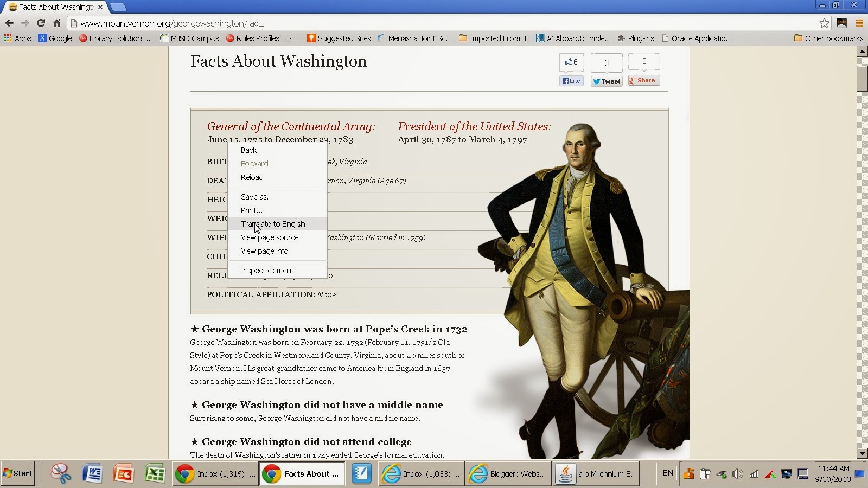Open Microsoft Word from the taskbar
868x488 pixels.
[x=92, y=473]
